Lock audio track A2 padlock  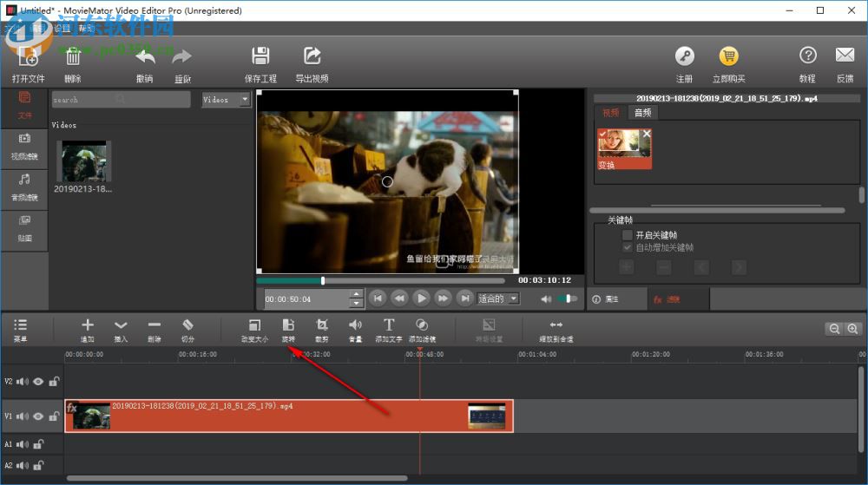pyautogui.click(x=38, y=466)
